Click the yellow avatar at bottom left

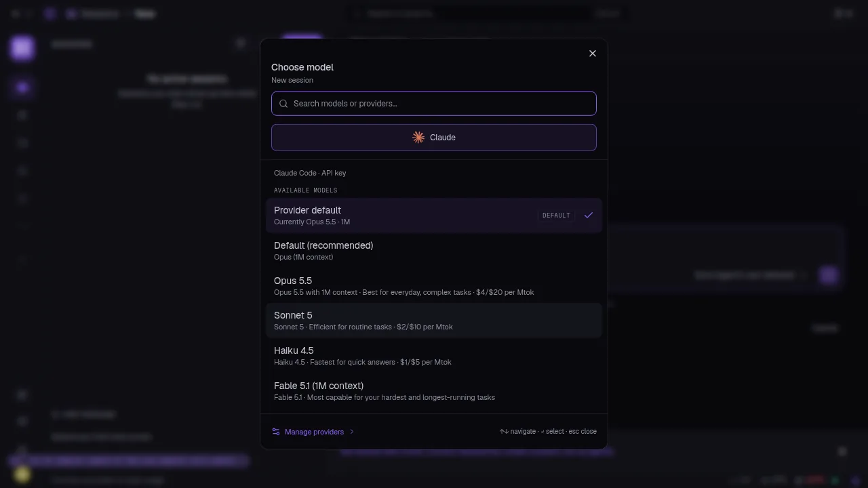tap(22, 474)
